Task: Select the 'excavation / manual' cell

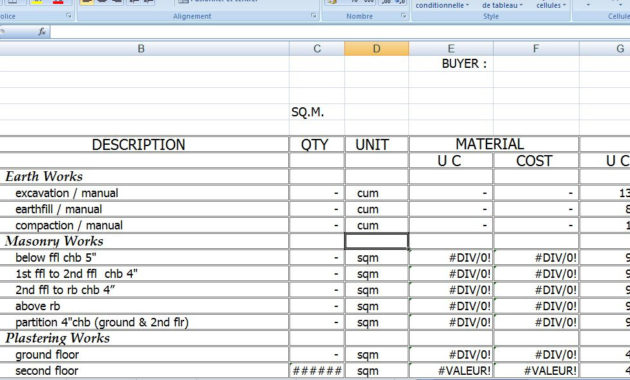Action: pyautogui.click(x=144, y=193)
